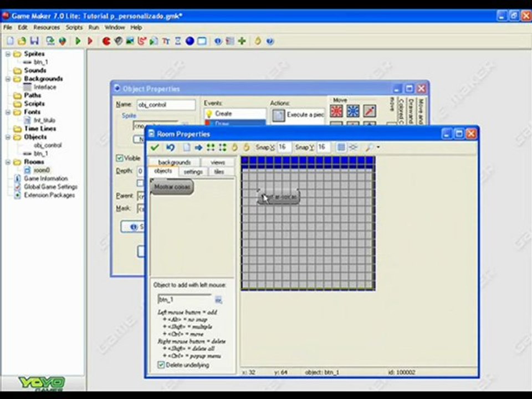Open the File menu
The width and height of the screenshot is (532, 399).
click(x=7, y=28)
